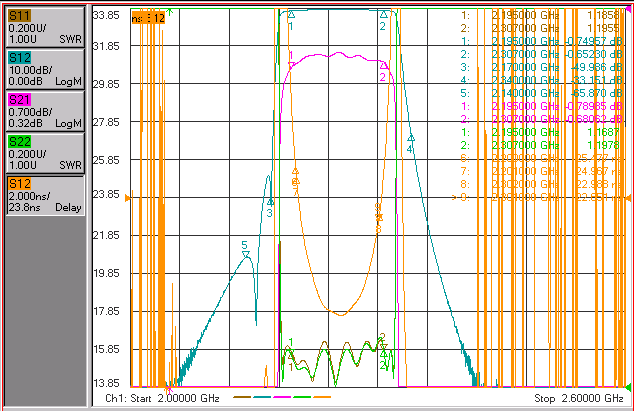634x411 pixels.
Task: Click teal marker 5 on the sidelobe peak
Action: click(x=245, y=254)
